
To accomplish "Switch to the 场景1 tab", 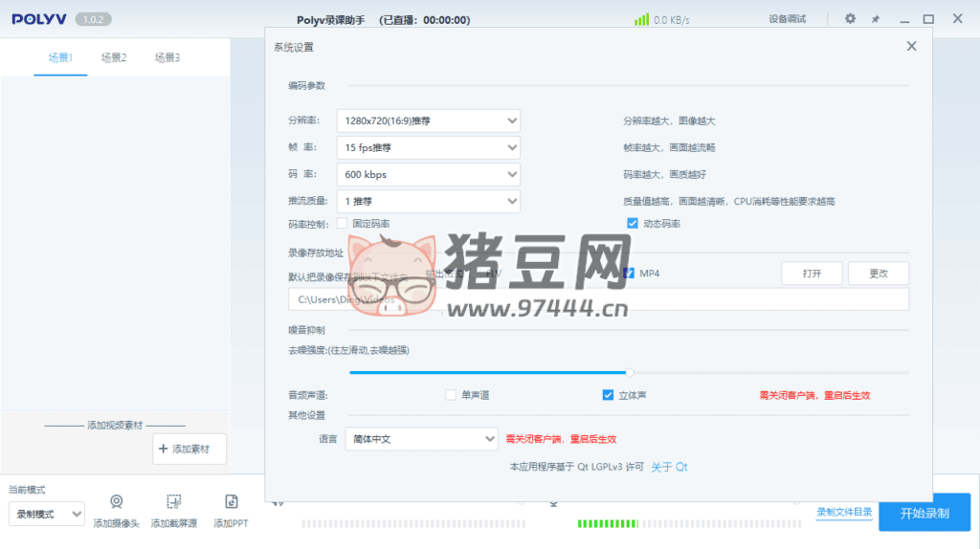I will (60, 57).
